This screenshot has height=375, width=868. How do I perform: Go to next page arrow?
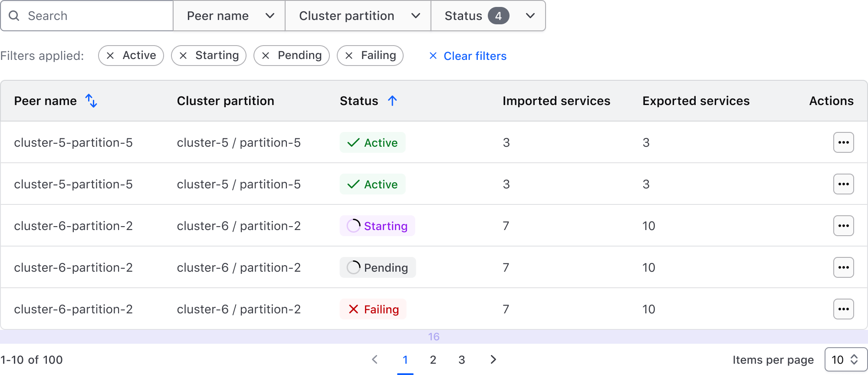493,359
